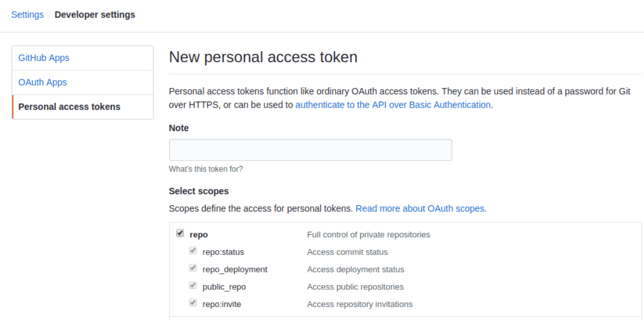Screen dimensions: 644x320
Task: Click the repo:status label text
Action: click(x=223, y=252)
